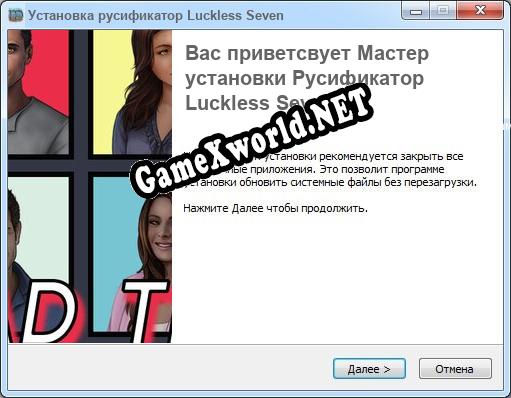
Task: Click the title 'Установка русификатор Luckless Seven'
Action: [x=156, y=16]
